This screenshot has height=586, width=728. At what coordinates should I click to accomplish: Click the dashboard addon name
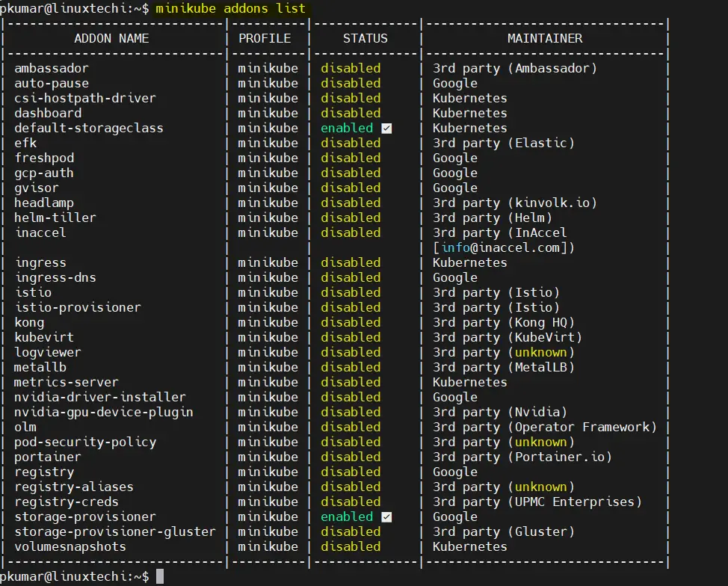pyautogui.click(x=48, y=114)
